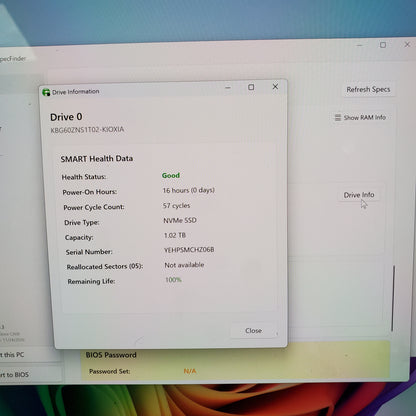
Task: Select the Drive 0 heading
Action: click(x=66, y=117)
